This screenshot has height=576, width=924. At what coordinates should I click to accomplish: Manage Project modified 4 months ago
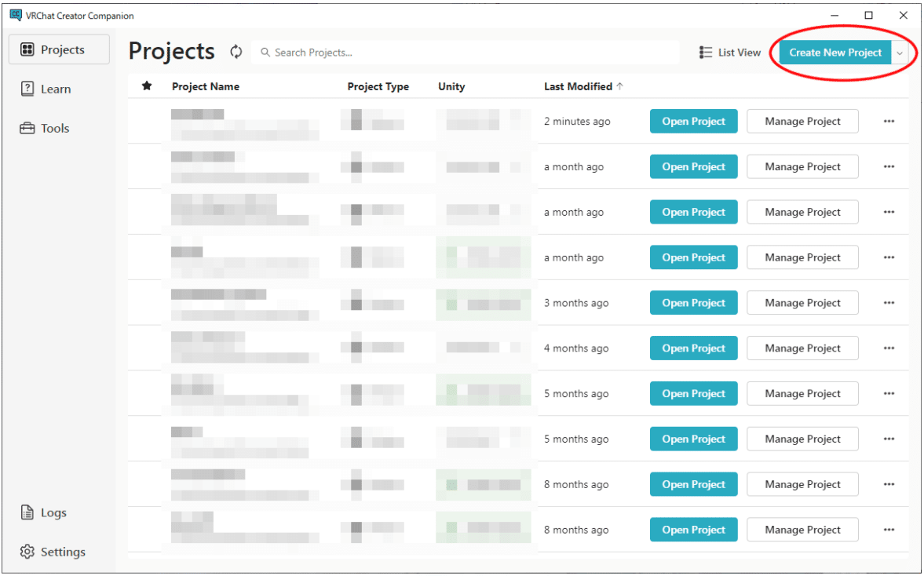click(802, 348)
